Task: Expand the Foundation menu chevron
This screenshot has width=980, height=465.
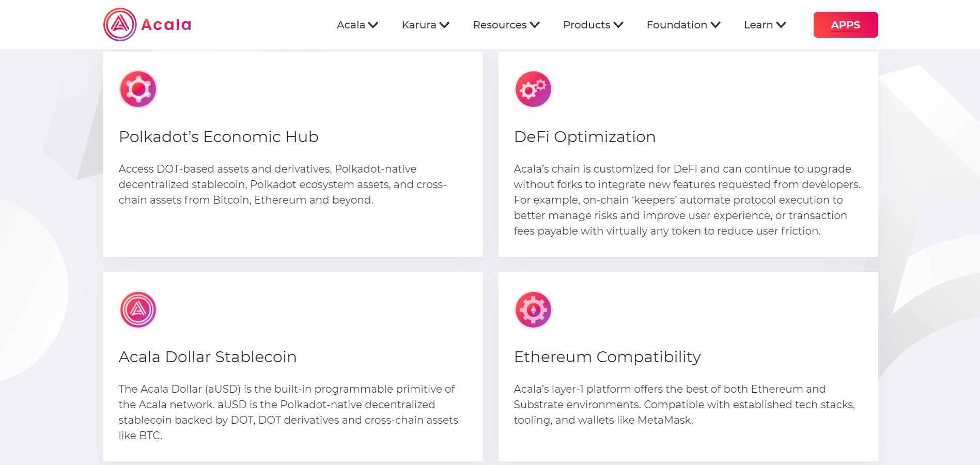Action: [x=715, y=25]
